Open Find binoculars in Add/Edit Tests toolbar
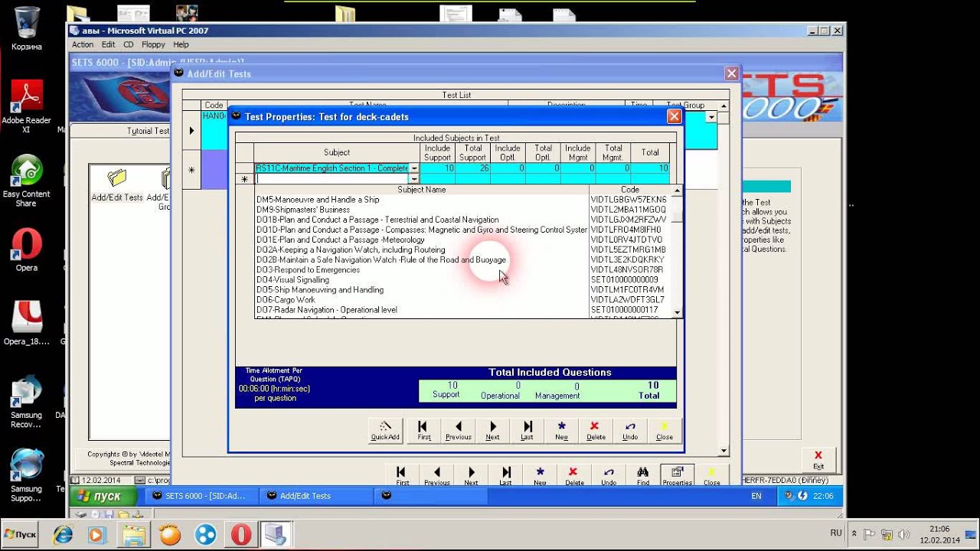Image resolution: width=980 pixels, height=551 pixels. pos(643,476)
